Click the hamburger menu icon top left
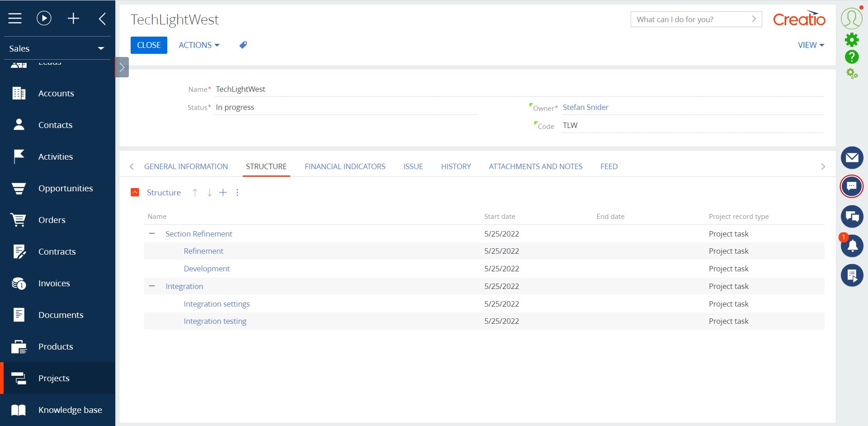Screen dimensions: 868x426 click(15, 18)
